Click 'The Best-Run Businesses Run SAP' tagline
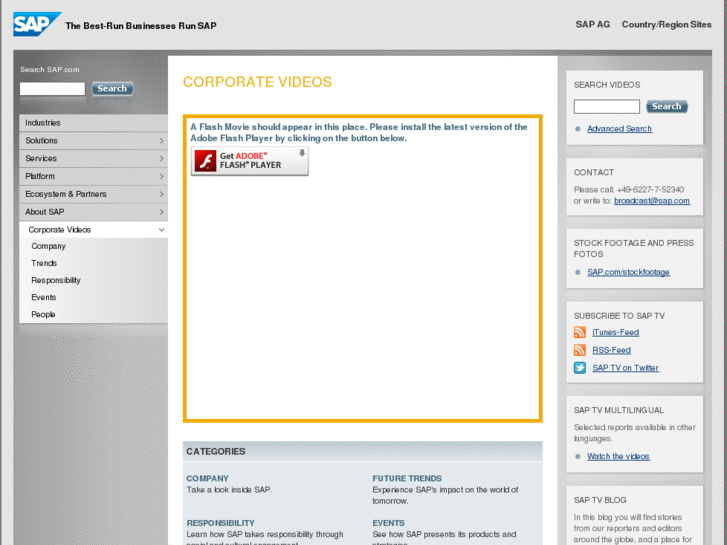 (x=141, y=26)
